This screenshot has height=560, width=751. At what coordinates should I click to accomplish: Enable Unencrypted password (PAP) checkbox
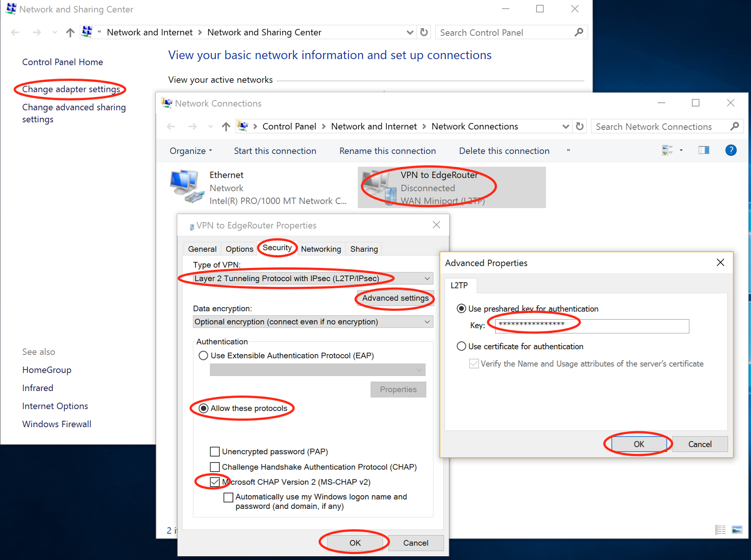click(215, 452)
